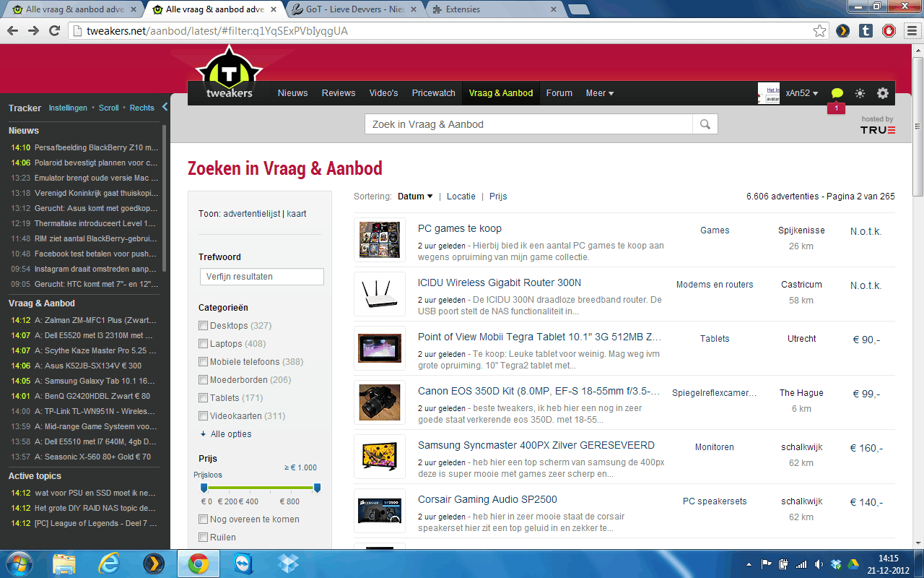
Task: Expand Alle opties under categories
Action: (226, 433)
